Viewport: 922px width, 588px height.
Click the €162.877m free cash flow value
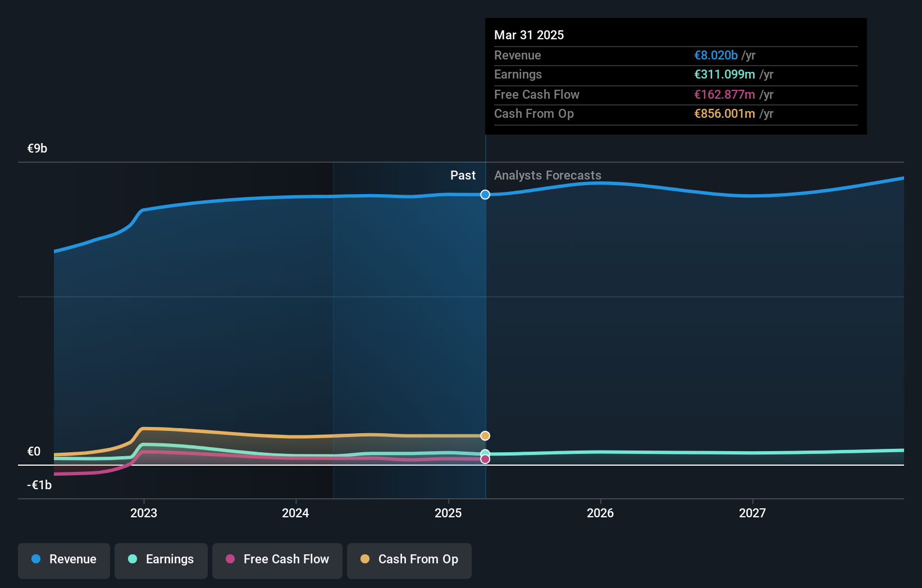724,94
